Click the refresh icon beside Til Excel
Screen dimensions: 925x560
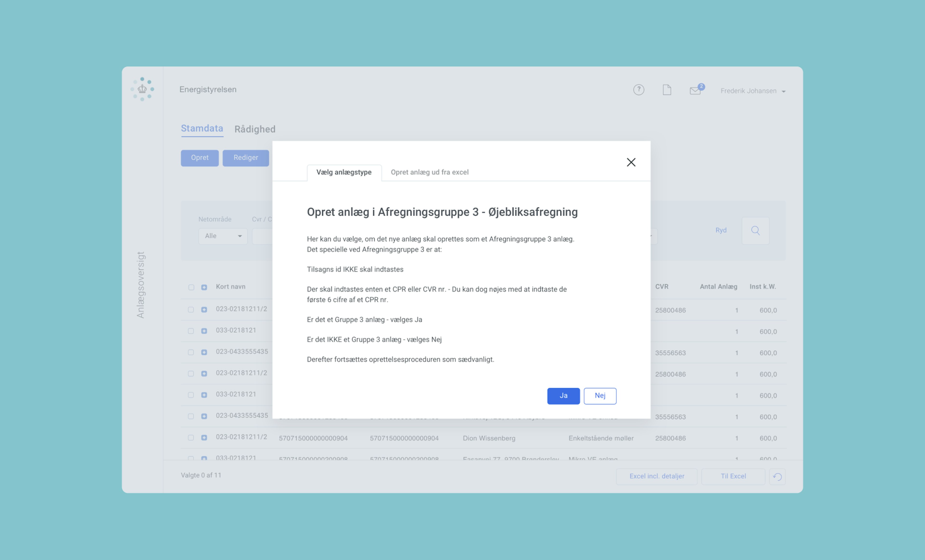pyautogui.click(x=777, y=477)
